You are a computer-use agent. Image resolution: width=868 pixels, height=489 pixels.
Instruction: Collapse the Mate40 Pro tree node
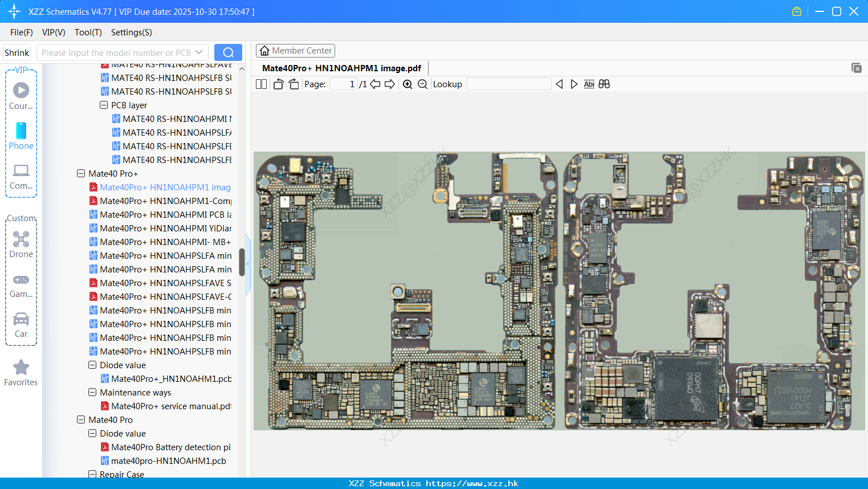81,419
